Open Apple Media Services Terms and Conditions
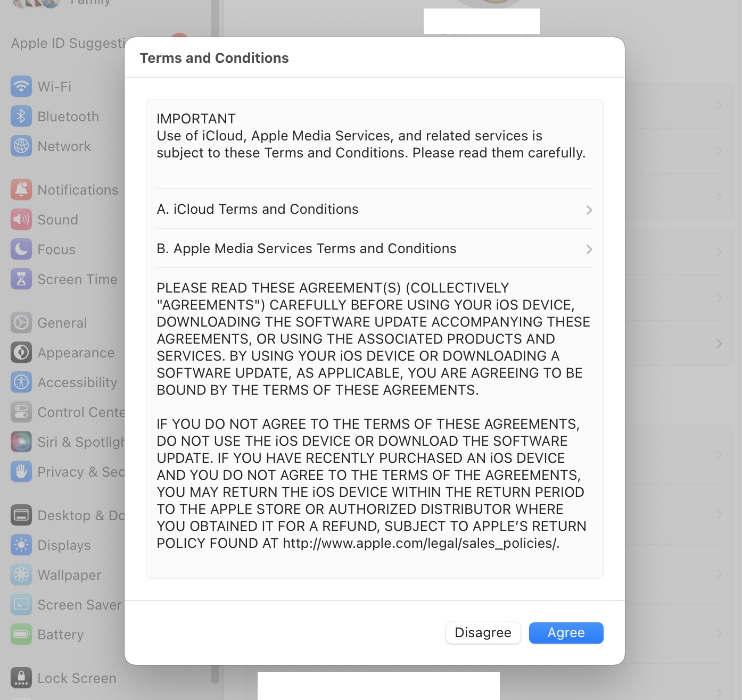The image size is (742, 700). 375,248
